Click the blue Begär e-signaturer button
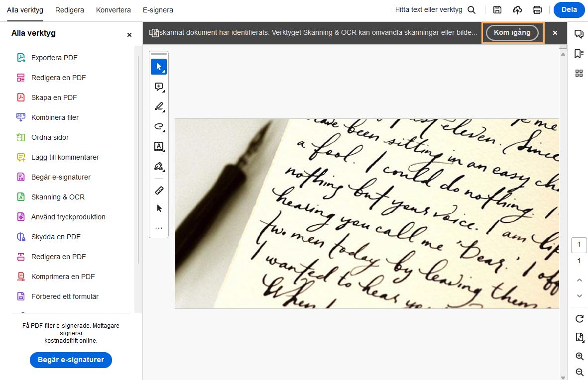588x380 pixels. [71, 360]
